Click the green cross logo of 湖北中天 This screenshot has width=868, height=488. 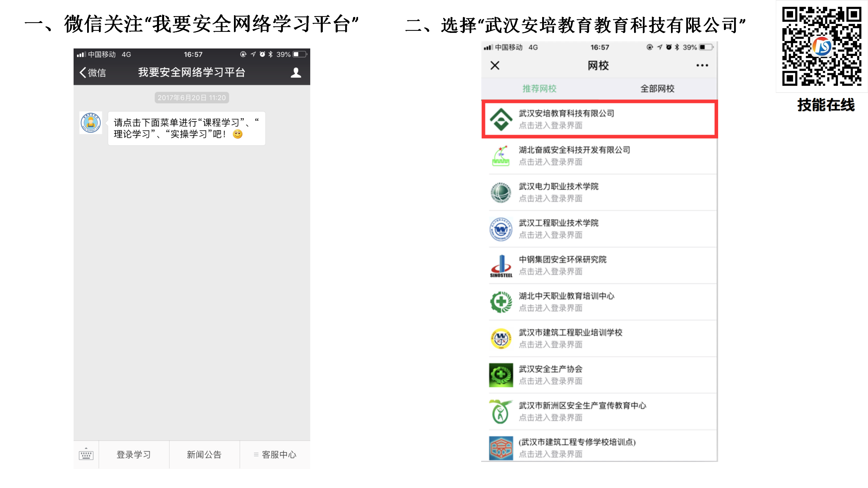click(x=501, y=302)
